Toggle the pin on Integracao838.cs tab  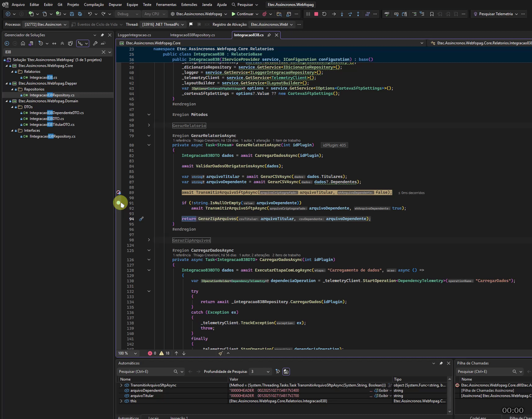click(x=269, y=35)
